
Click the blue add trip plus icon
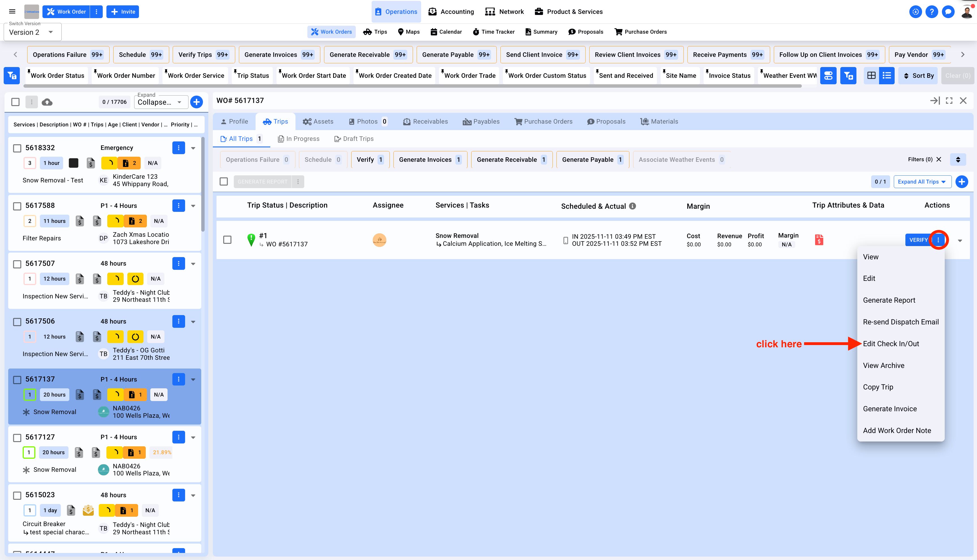point(962,182)
